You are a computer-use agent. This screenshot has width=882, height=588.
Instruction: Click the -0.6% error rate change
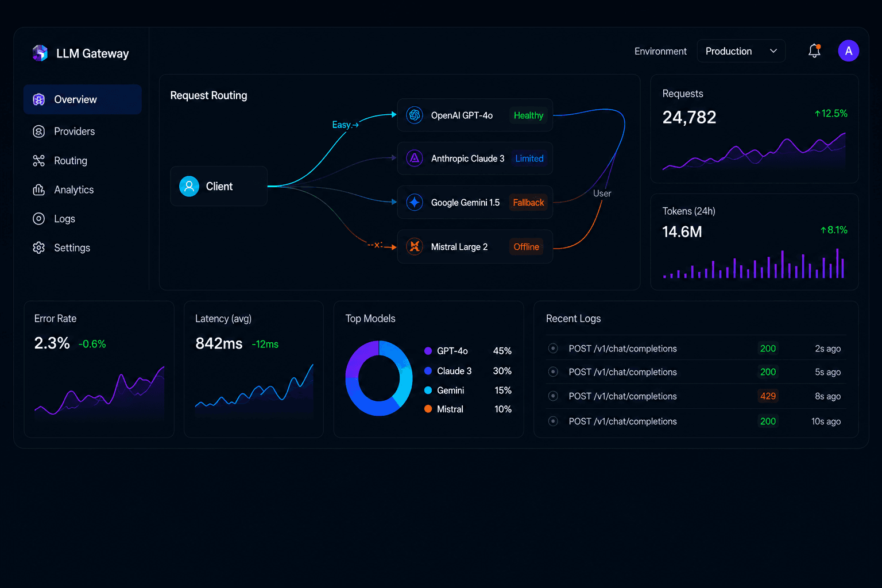point(92,344)
